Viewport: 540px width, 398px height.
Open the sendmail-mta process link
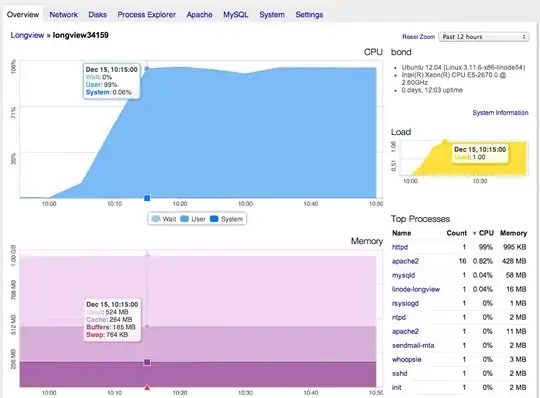click(413, 346)
